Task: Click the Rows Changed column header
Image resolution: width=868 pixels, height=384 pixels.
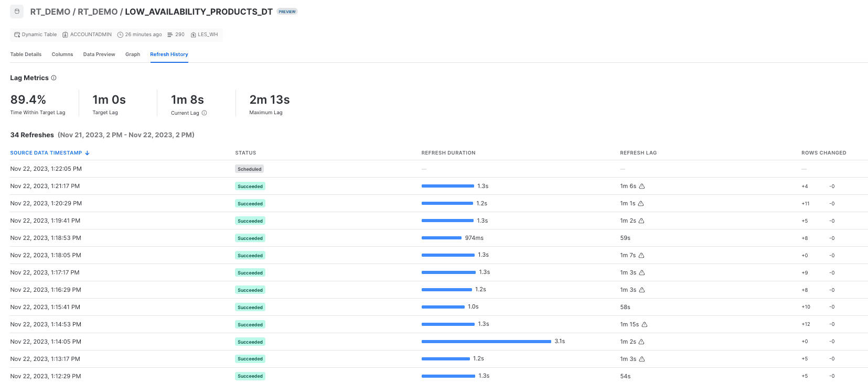Action: pyautogui.click(x=824, y=153)
